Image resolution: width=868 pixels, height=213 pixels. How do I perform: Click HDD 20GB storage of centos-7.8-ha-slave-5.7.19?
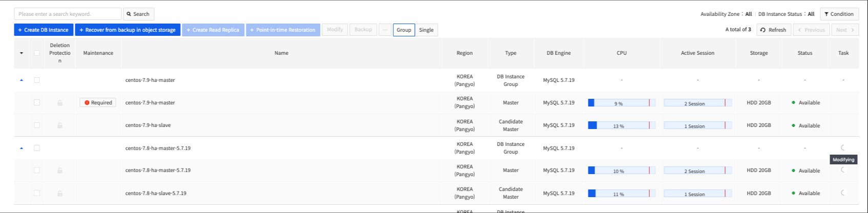tap(758, 193)
